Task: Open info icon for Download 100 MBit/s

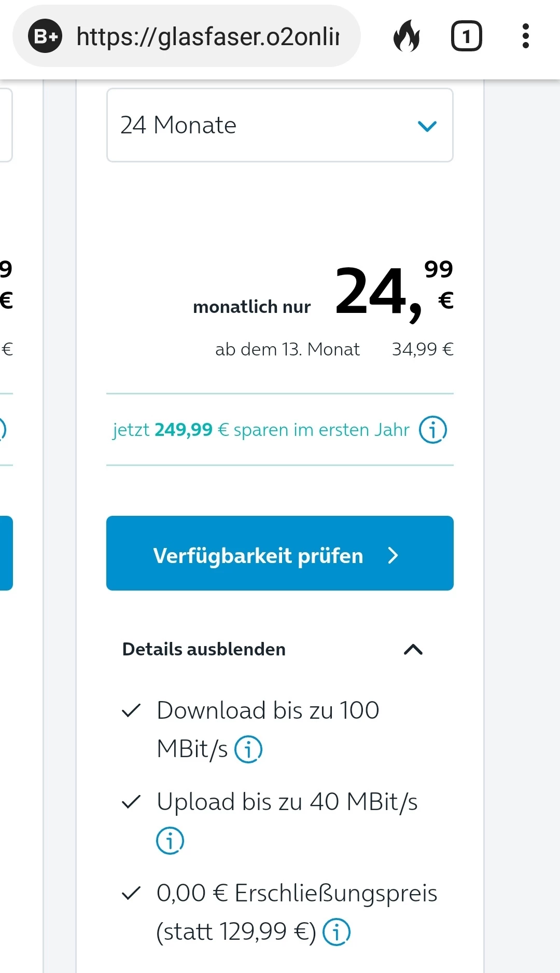Action: [248, 749]
